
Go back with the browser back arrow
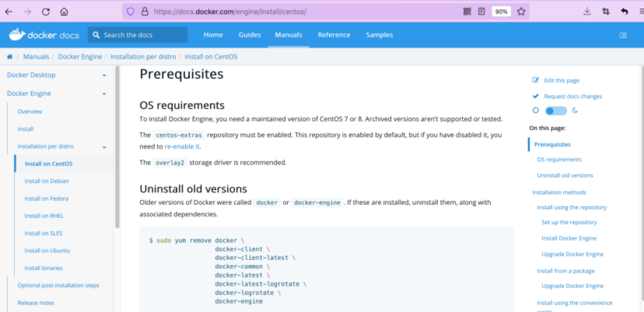click(9, 12)
